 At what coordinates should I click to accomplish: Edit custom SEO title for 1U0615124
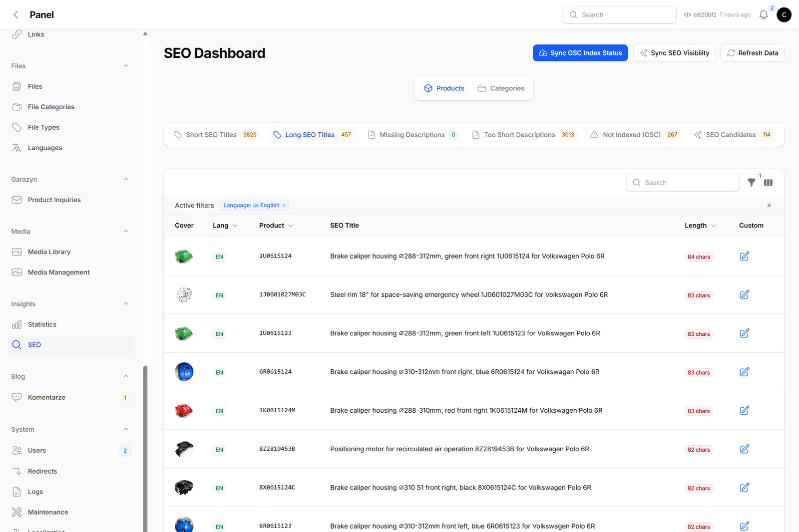pyautogui.click(x=745, y=256)
